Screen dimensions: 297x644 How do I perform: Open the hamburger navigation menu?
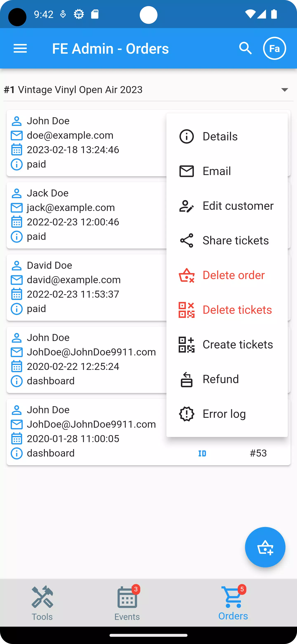point(20,49)
